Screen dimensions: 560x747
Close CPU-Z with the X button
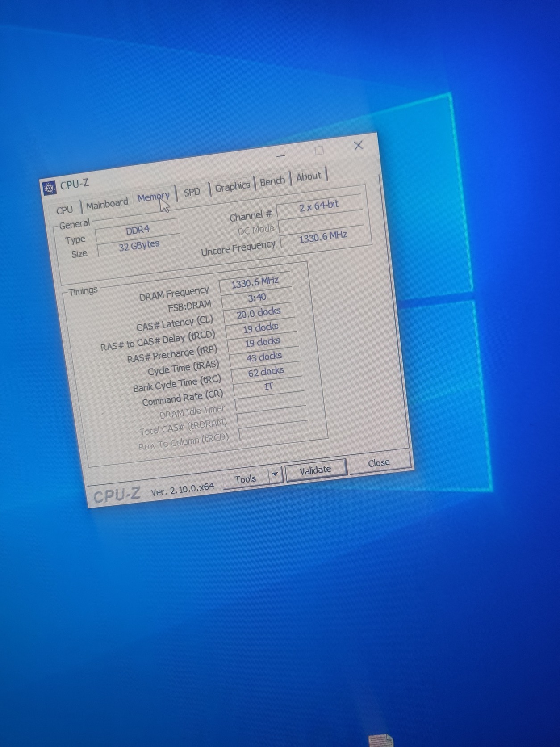358,145
